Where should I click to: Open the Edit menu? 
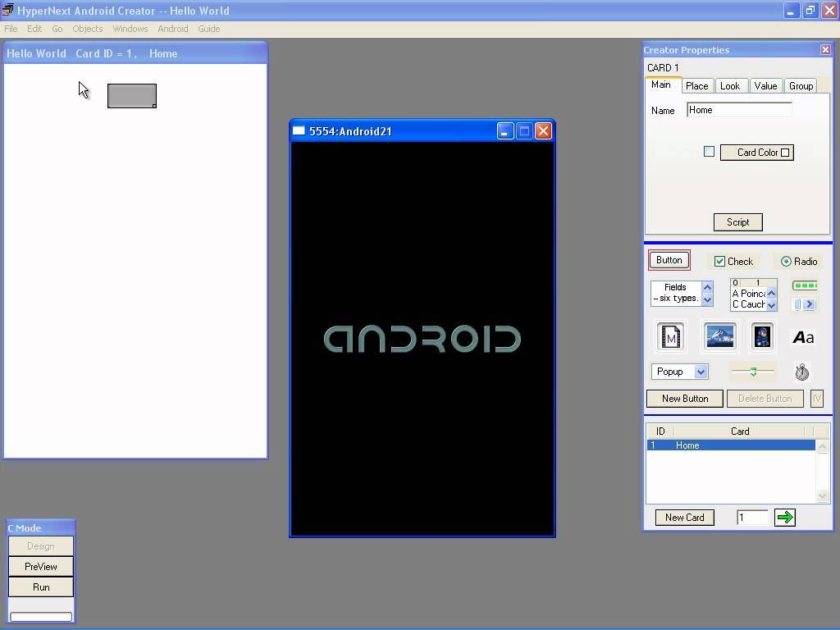34,29
